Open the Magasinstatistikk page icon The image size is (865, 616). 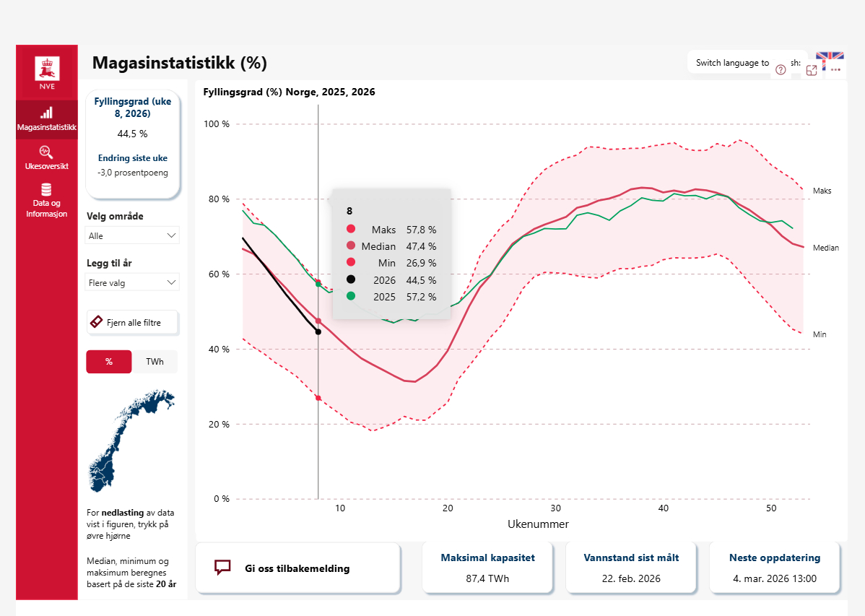(x=46, y=113)
